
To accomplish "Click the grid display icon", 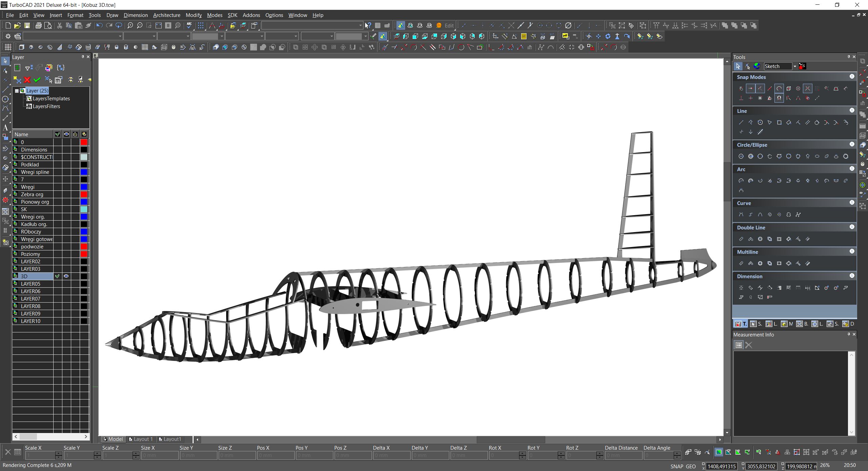I will [x=201, y=25].
